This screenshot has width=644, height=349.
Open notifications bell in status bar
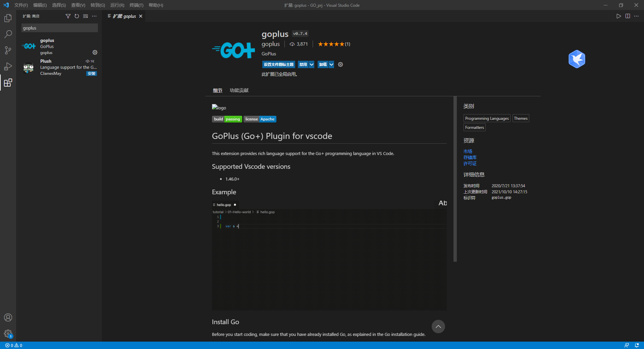[x=637, y=345]
